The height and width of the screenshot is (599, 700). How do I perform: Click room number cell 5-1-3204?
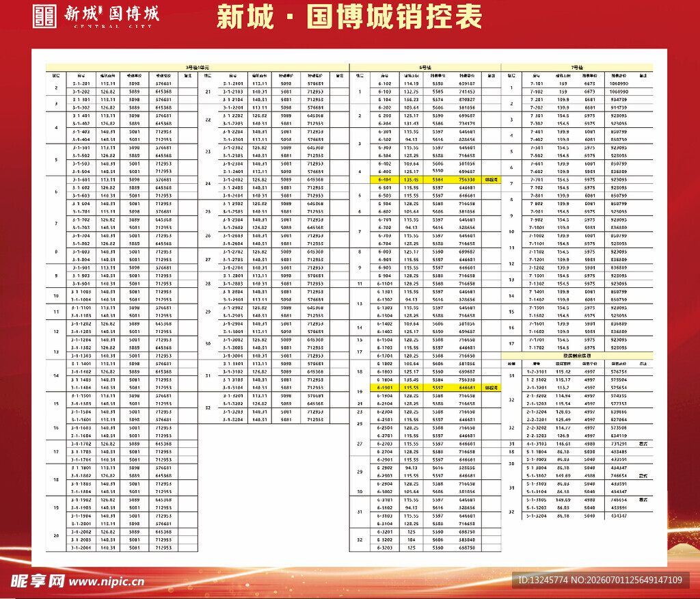(537, 516)
